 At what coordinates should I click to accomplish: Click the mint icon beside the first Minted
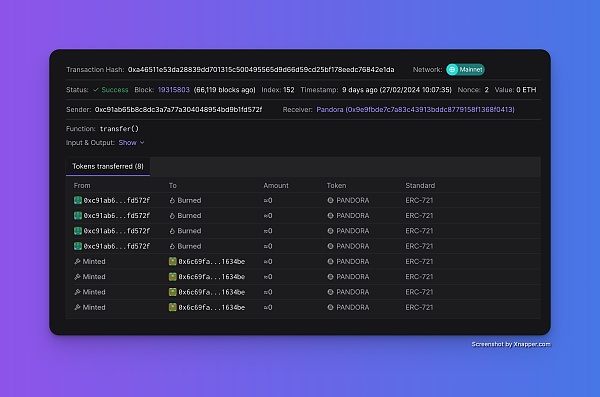tap(77, 261)
